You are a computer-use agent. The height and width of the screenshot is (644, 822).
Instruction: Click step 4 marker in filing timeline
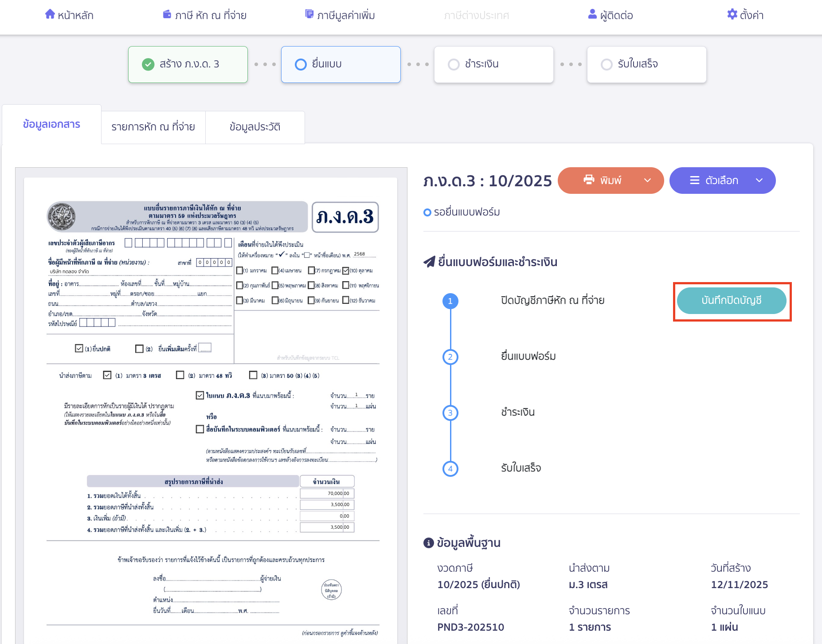pos(450,469)
